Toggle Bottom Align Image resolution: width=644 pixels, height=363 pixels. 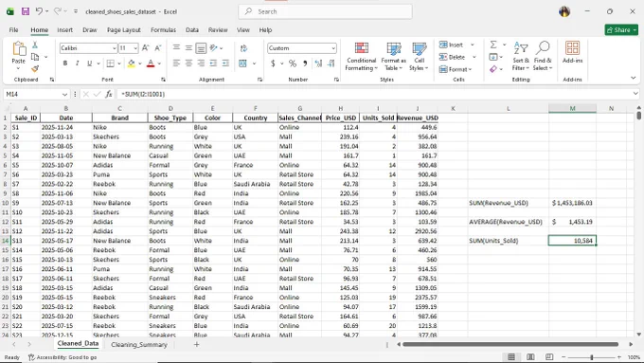[x=201, y=48]
